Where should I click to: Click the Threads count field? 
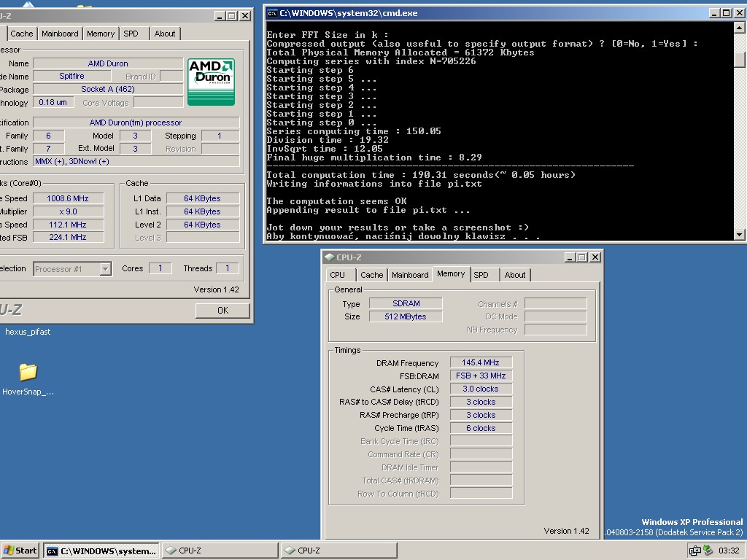click(228, 268)
